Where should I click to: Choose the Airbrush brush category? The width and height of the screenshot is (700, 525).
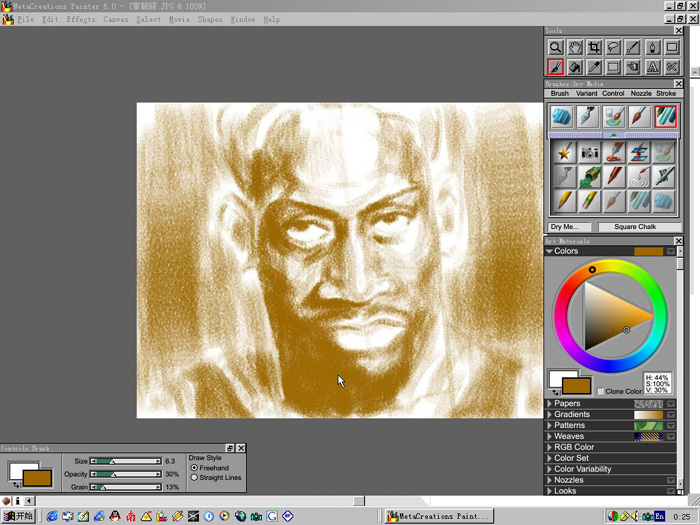[664, 177]
